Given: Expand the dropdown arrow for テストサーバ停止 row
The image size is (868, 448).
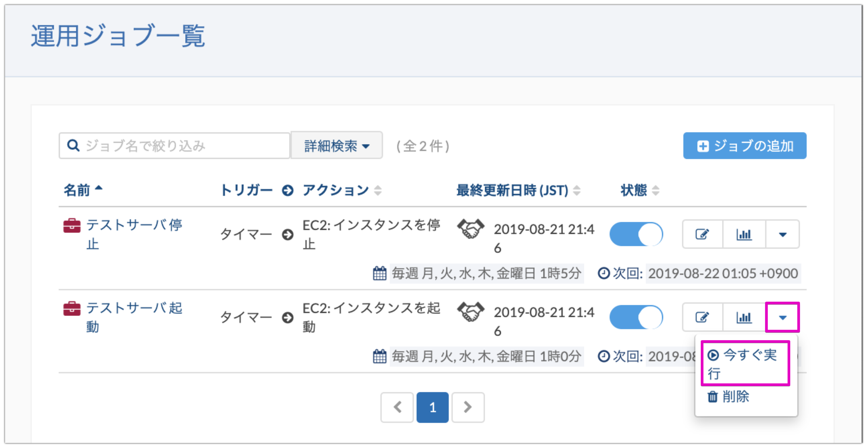Looking at the screenshot, I should coord(782,234).
